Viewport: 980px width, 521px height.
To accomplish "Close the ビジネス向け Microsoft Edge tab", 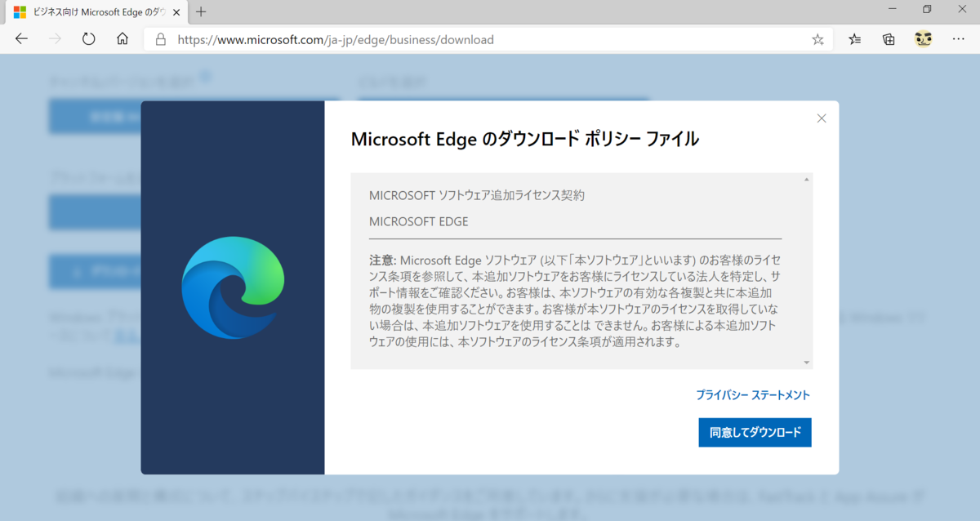I will tap(176, 12).
